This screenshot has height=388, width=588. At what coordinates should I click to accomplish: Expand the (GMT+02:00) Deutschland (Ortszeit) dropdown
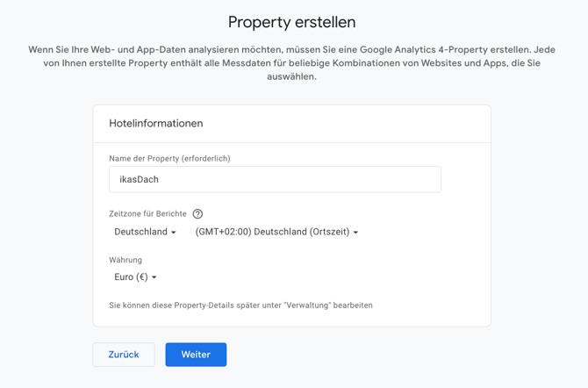276,232
